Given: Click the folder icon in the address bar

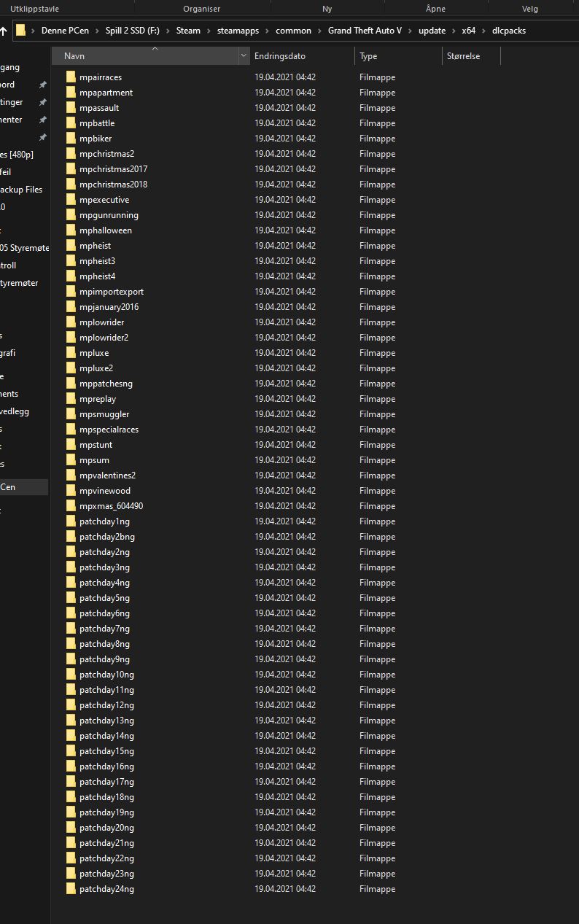Looking at the screenshot, I should (x=21, y=31).
